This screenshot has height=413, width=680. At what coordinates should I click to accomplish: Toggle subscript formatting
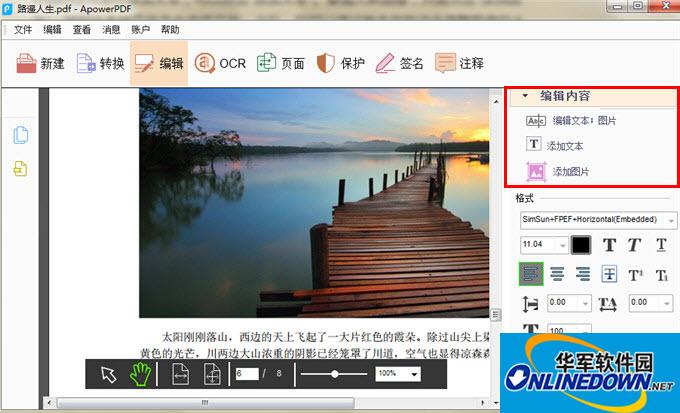662,275
